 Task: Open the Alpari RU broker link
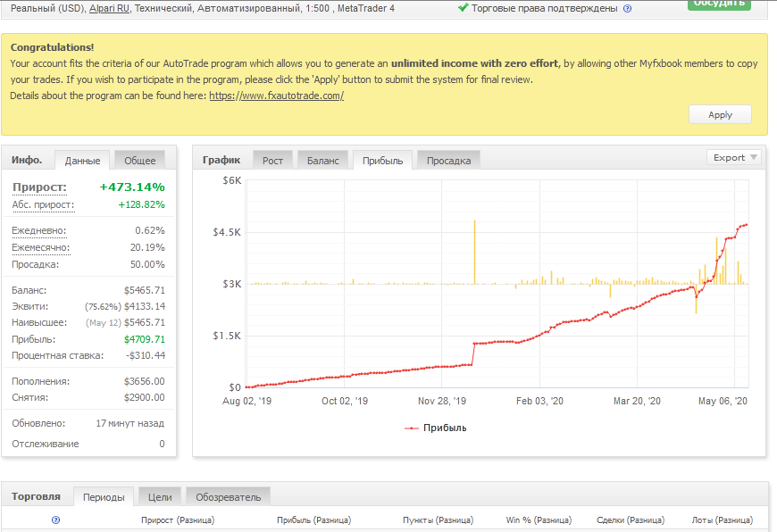(x=109, y=8)
